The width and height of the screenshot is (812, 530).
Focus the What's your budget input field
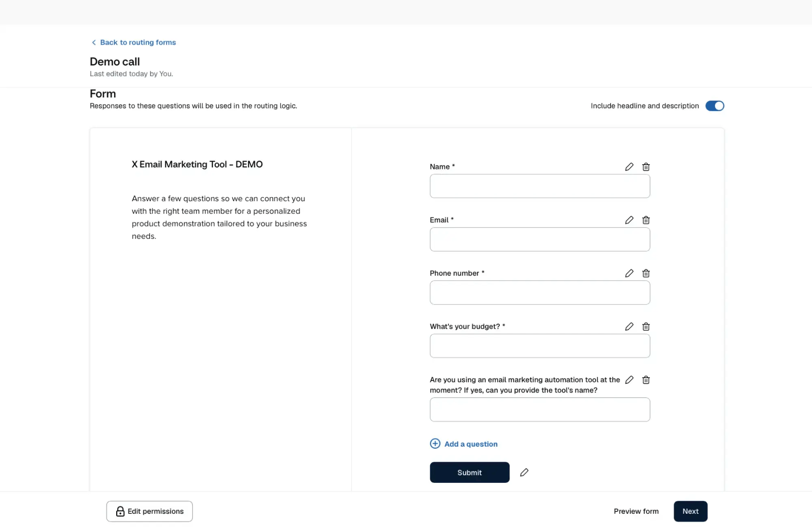(540, 346)
